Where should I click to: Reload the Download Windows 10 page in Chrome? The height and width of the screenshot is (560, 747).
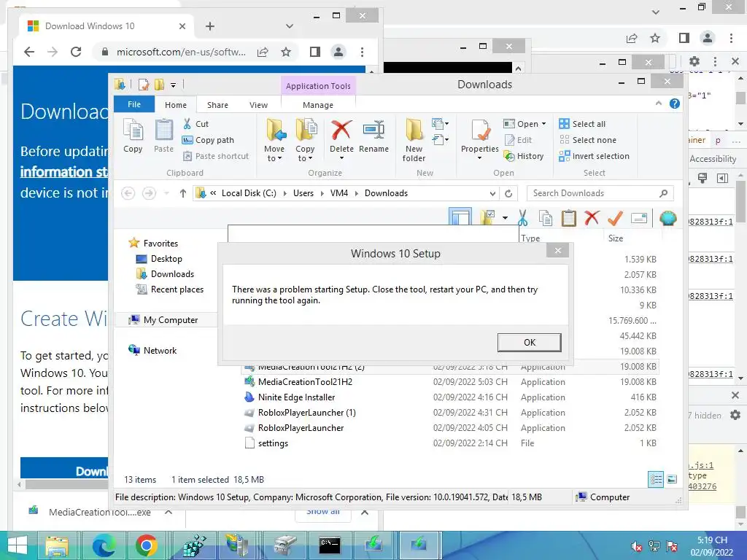point(76,52)
